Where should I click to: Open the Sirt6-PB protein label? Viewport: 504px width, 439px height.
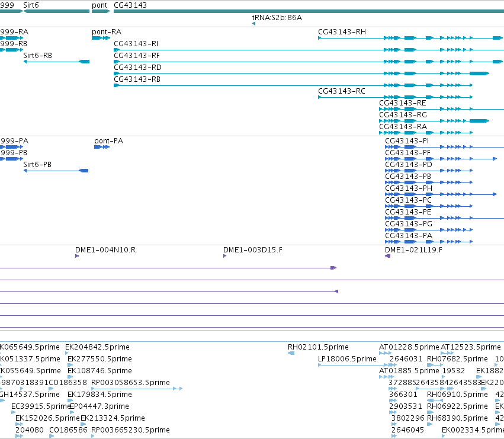tap(37, 165)
